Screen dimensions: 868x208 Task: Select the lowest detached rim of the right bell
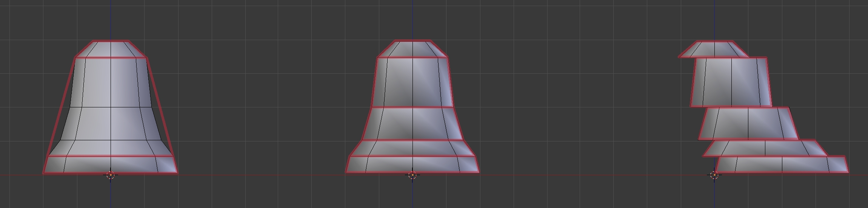782,165
